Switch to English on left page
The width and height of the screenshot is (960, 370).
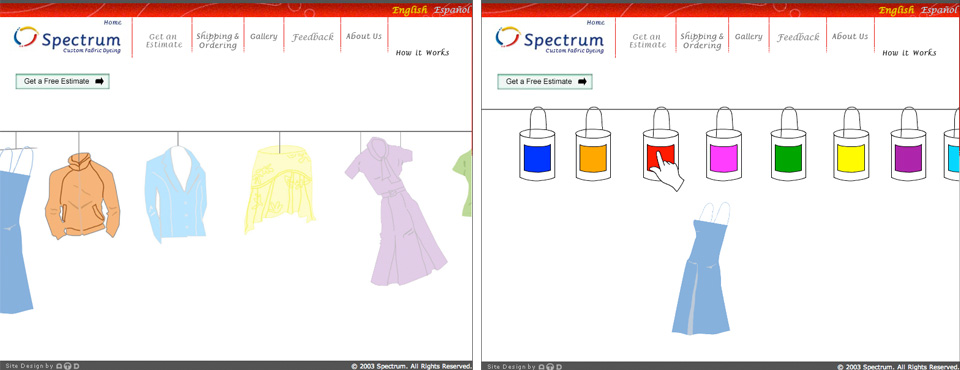point(410,10)
